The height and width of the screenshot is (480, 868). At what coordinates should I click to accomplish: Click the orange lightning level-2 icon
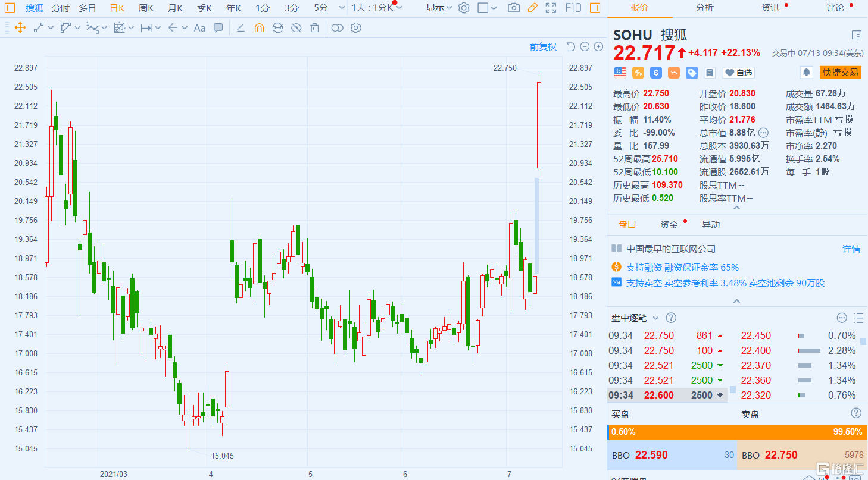tap(638, 73)
